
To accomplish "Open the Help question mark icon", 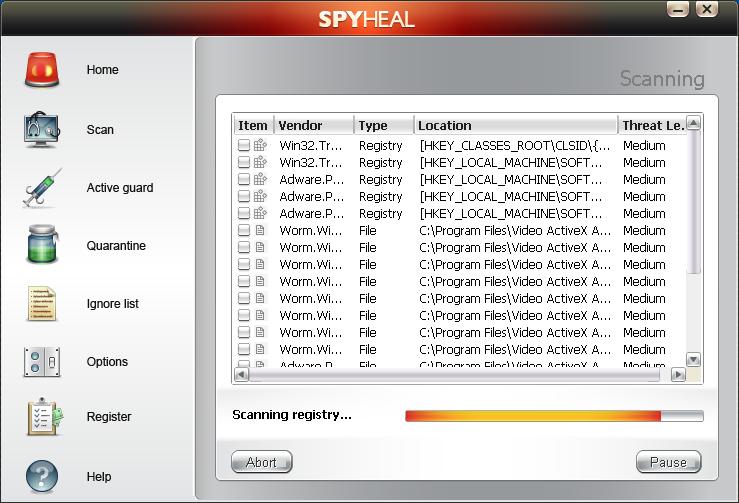I will coord(42,477).
